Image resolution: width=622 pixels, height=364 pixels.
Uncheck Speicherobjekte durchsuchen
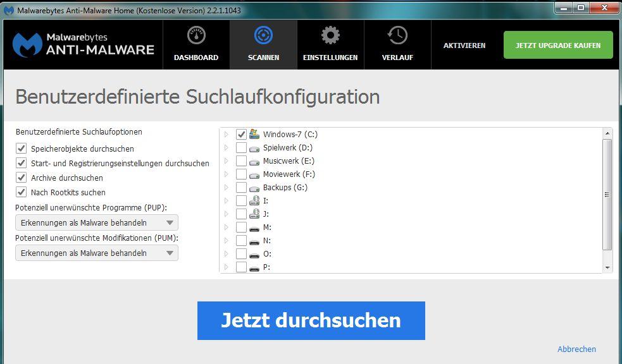pos(21,149)
